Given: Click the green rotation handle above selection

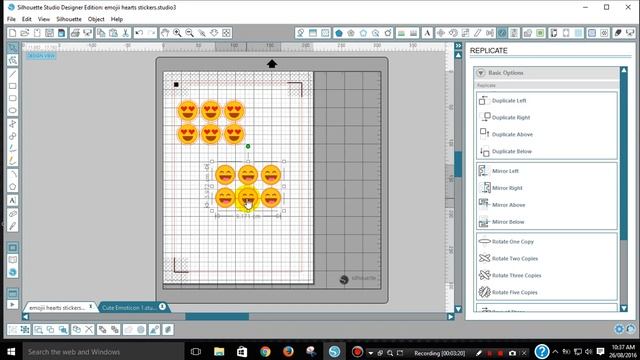Looking at the screenshot, I should coord(248,146).
